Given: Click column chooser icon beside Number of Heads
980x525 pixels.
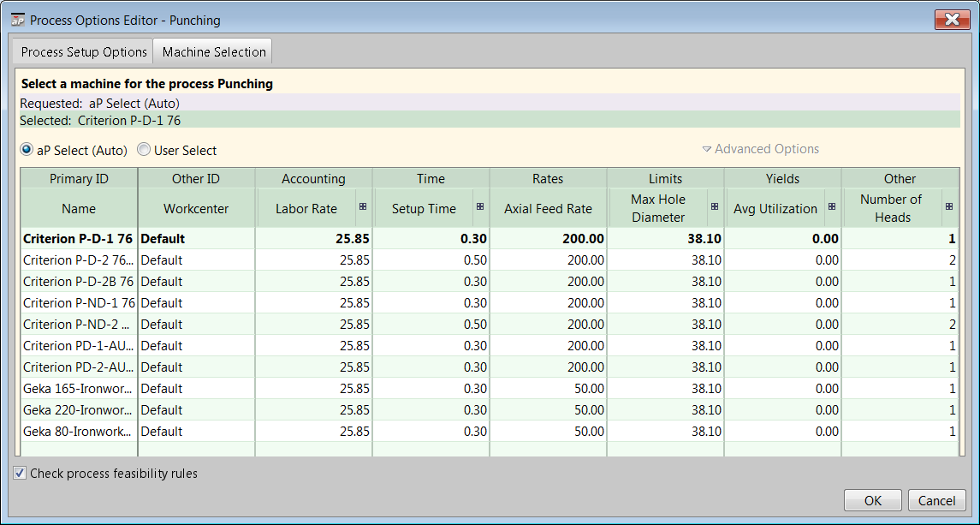Looking at the screenshot, I should (948, 207).
